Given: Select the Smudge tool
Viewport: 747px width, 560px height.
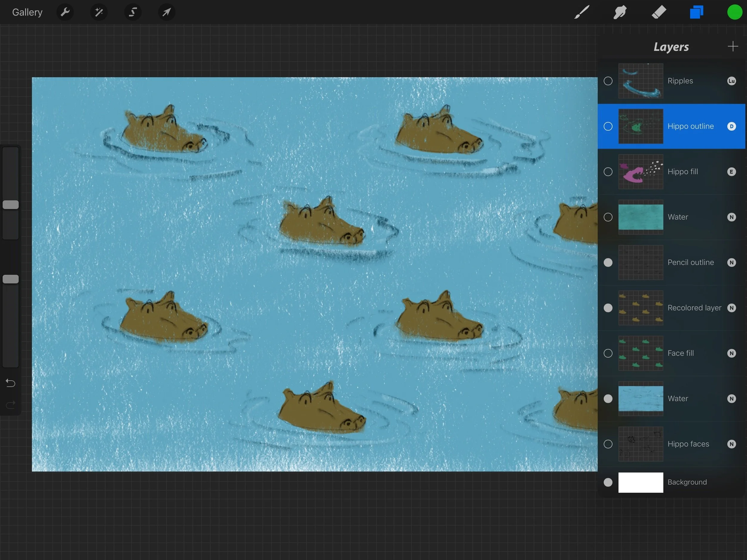Looking at the screenshot, I should 620,13.
